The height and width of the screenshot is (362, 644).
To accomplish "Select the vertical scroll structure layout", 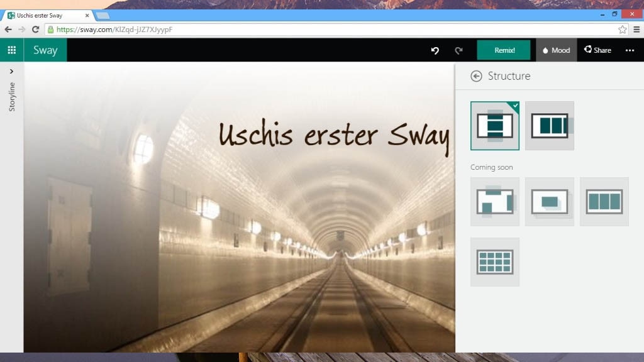I will tap(495, 126).
